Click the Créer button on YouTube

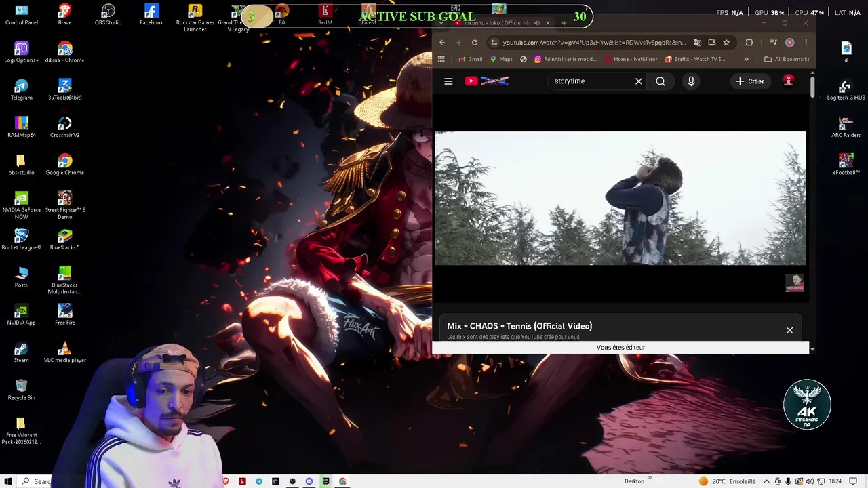749,81
